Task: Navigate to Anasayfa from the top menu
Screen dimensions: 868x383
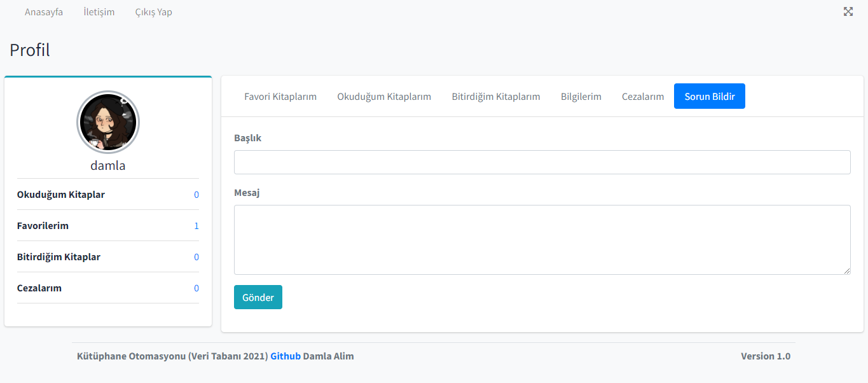Action: pos(43,11)
